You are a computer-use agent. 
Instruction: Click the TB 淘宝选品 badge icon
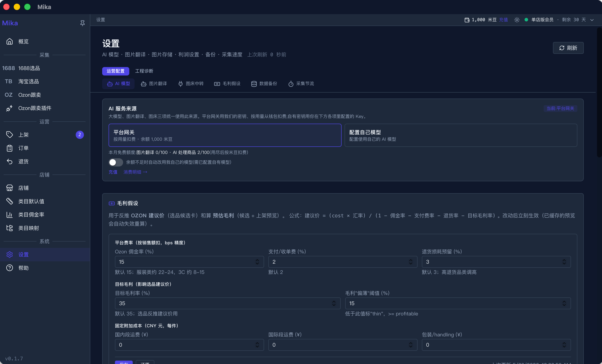point(9,81)
